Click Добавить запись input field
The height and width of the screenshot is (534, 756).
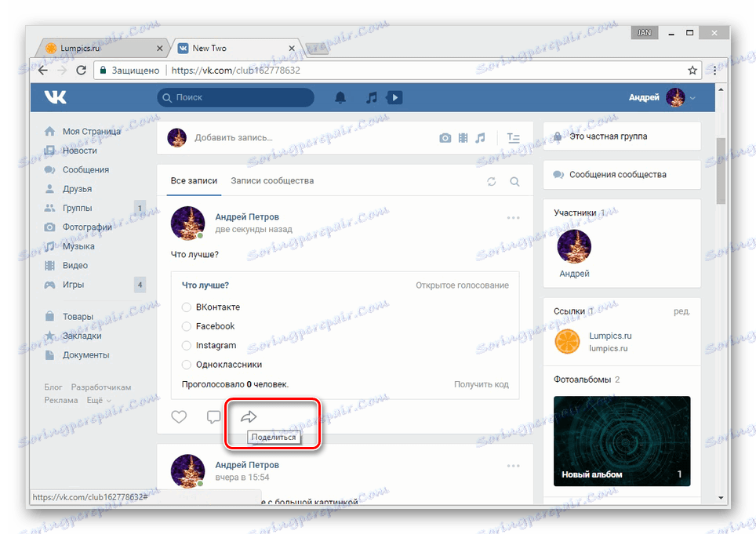tap(234, 138)
